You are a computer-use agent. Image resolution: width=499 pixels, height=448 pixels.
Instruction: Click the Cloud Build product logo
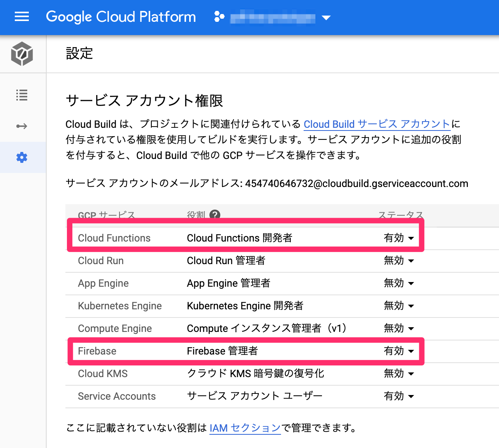[22, 54]
